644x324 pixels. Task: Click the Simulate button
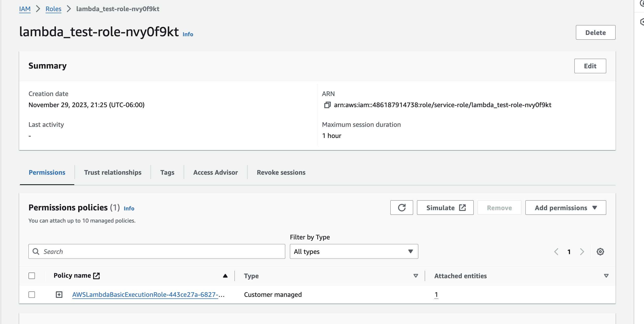pyautogui.click(x=445, y=208)
